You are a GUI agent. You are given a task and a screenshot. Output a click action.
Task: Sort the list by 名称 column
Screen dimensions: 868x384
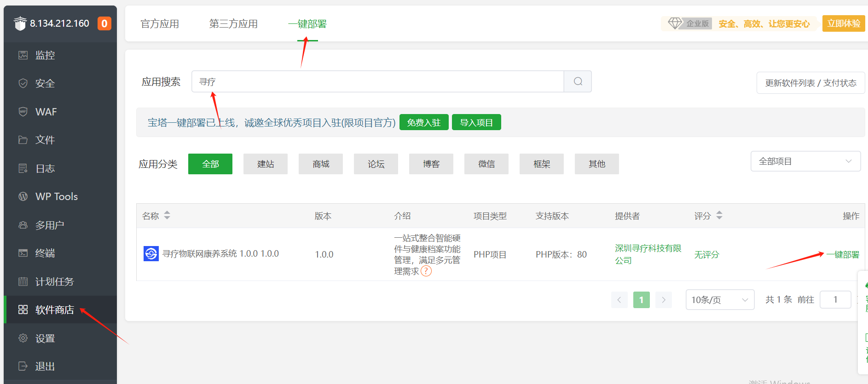(167, 215)
